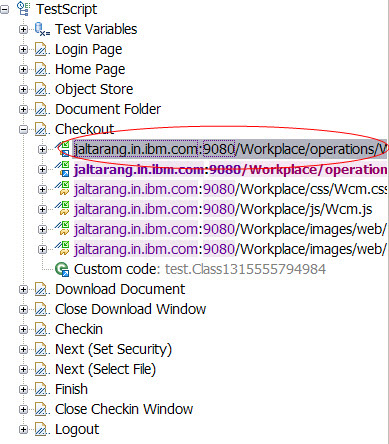
Task: Expand the Next (Set Security) node
Action: 23,350
